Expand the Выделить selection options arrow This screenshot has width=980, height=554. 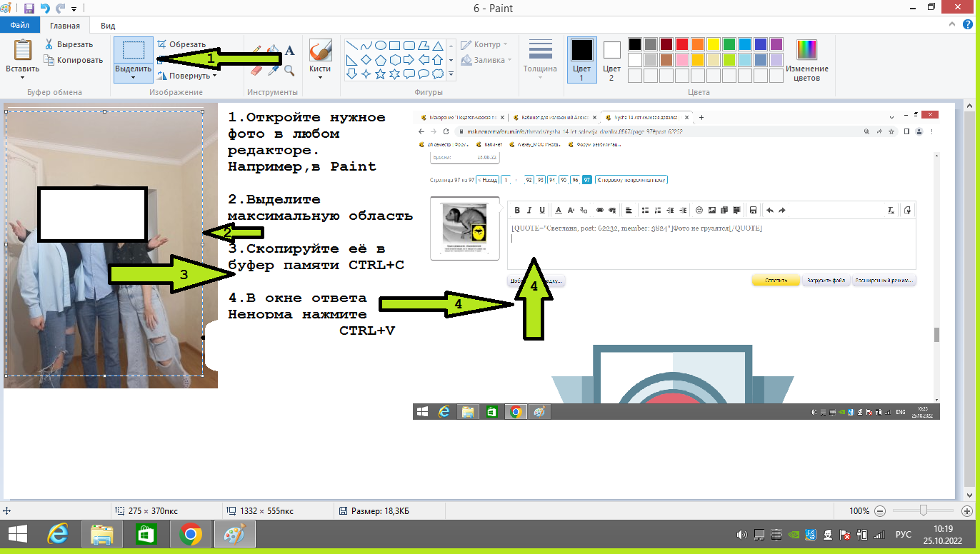coord(133,77)
